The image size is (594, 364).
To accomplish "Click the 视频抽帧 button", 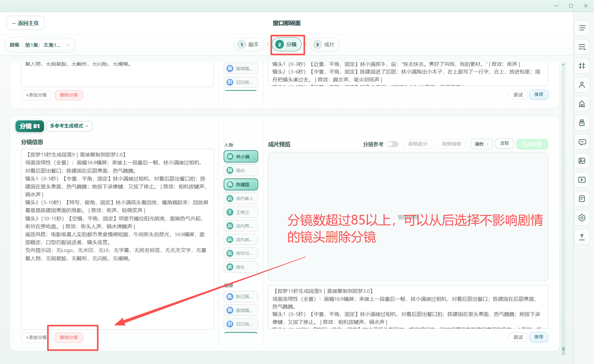I will [x=451, y=144].
